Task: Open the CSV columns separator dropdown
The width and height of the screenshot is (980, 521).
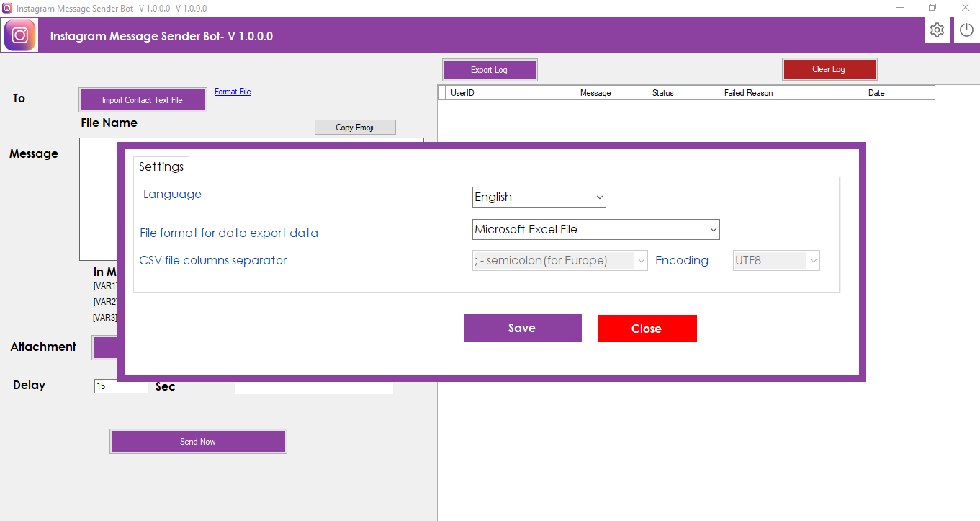Action: tap(559, 261)
